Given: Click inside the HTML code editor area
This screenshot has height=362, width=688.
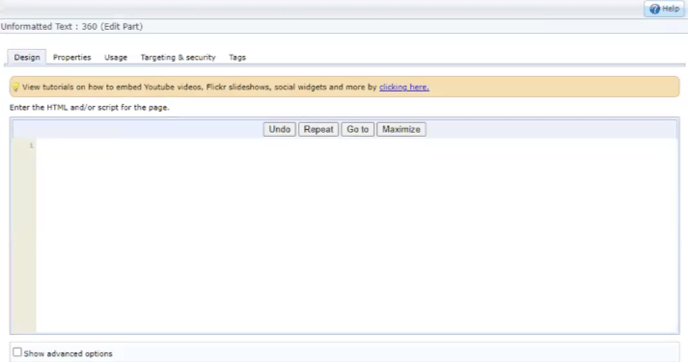Looking at the screenshot, I should pos(357,236).
